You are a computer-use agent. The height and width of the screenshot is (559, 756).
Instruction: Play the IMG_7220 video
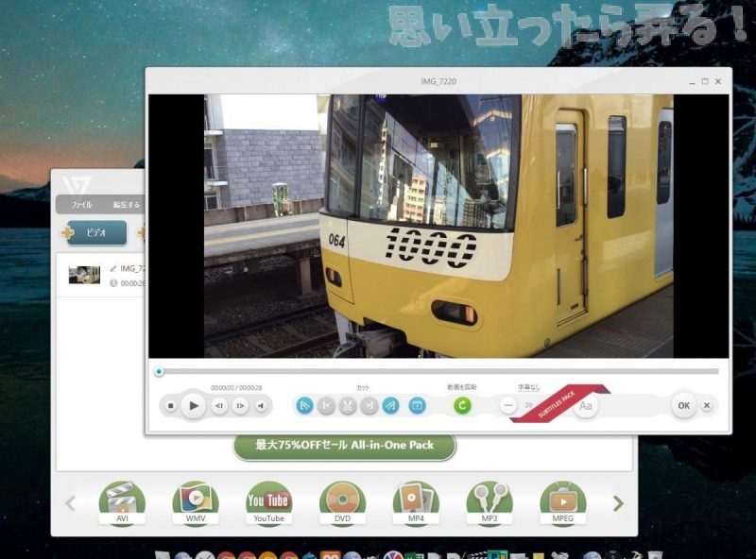point(194,406)
